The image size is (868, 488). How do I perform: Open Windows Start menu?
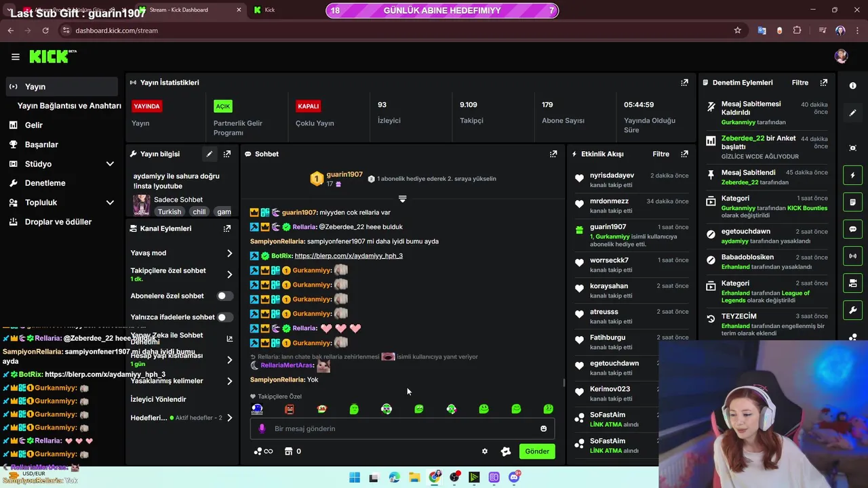pos(354,478)
